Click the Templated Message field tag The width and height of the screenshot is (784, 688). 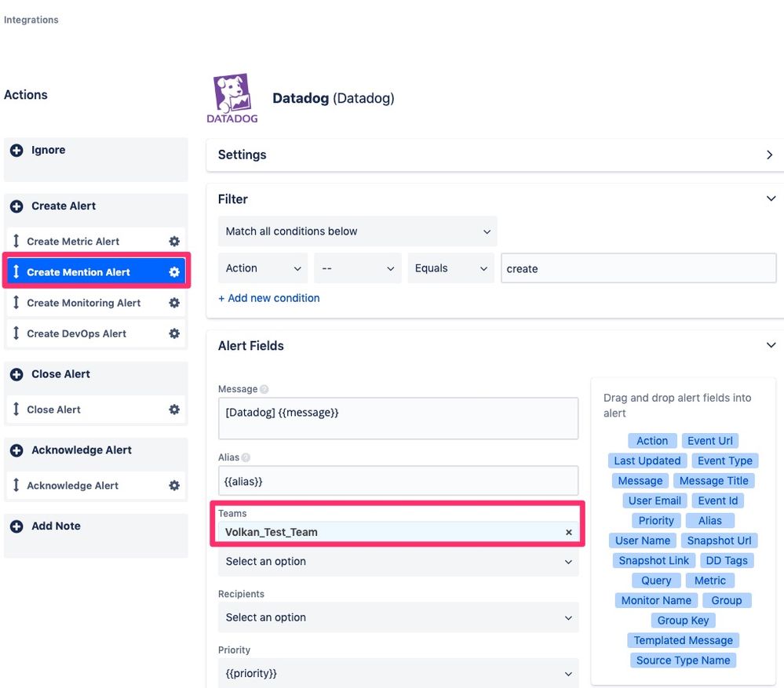[683, 640]
